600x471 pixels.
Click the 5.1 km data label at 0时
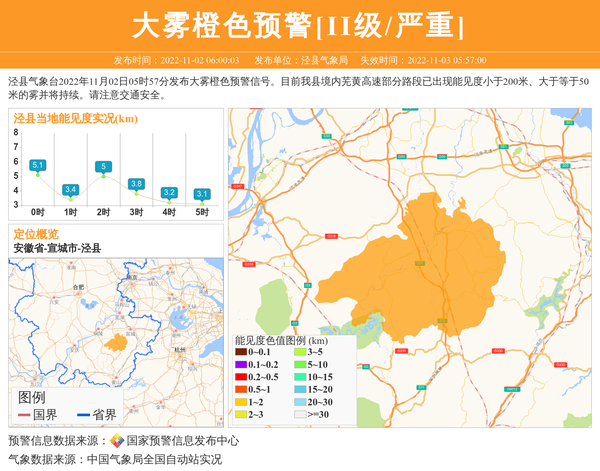38,164
